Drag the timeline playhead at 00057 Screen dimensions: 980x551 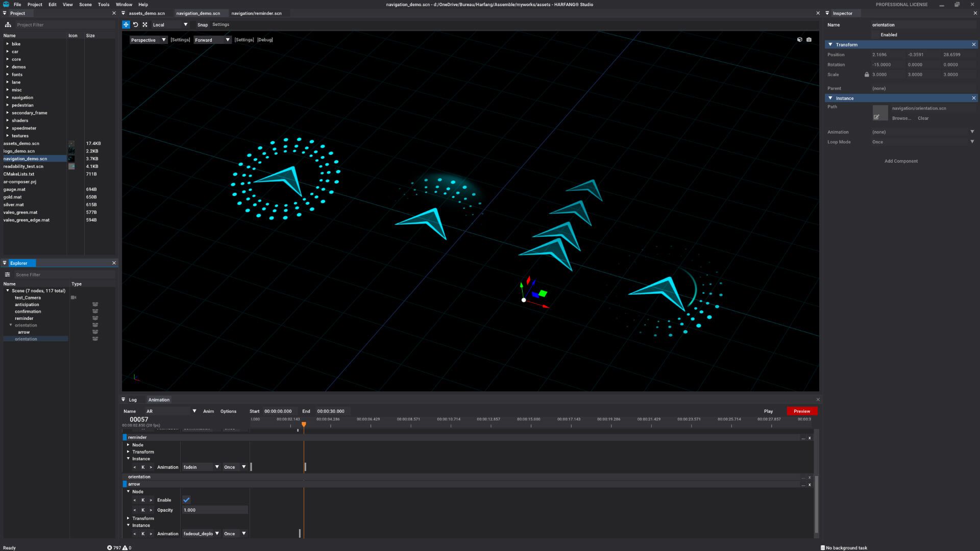pos(303,424)
